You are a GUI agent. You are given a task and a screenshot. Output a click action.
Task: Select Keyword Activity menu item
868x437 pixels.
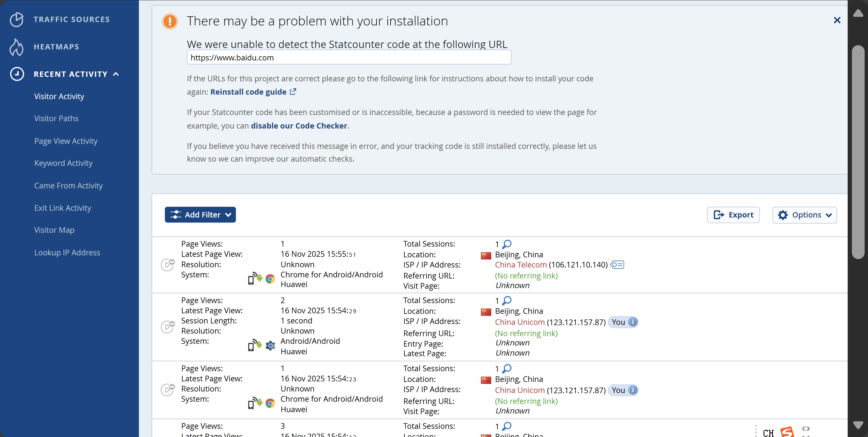coord(63,163)
